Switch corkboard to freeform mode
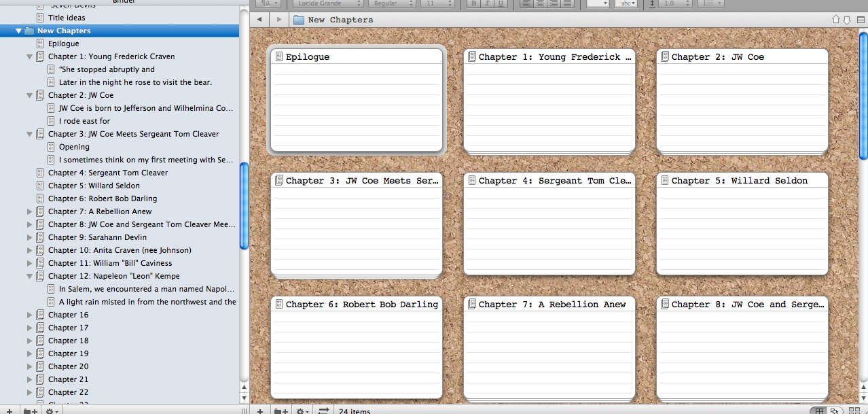The width and height of the screenshot is (868, 414). click(x=834, y=411)
